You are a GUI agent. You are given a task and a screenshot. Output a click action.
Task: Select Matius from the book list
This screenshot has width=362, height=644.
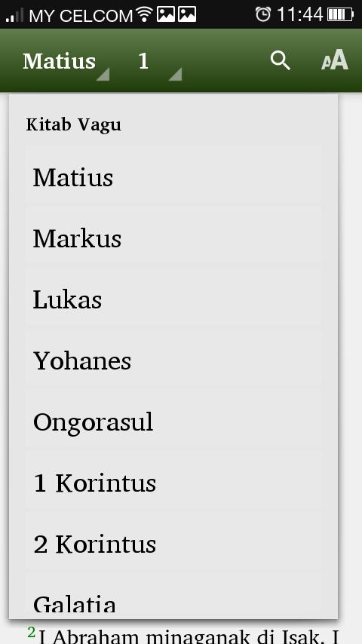click(173, 177)
